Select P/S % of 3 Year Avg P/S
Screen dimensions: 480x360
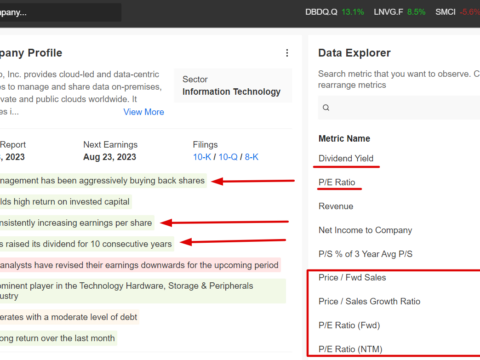366,254
